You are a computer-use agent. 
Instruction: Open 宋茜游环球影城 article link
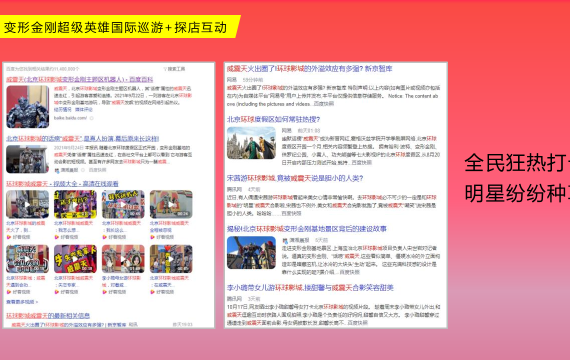[x=295, y=178]
